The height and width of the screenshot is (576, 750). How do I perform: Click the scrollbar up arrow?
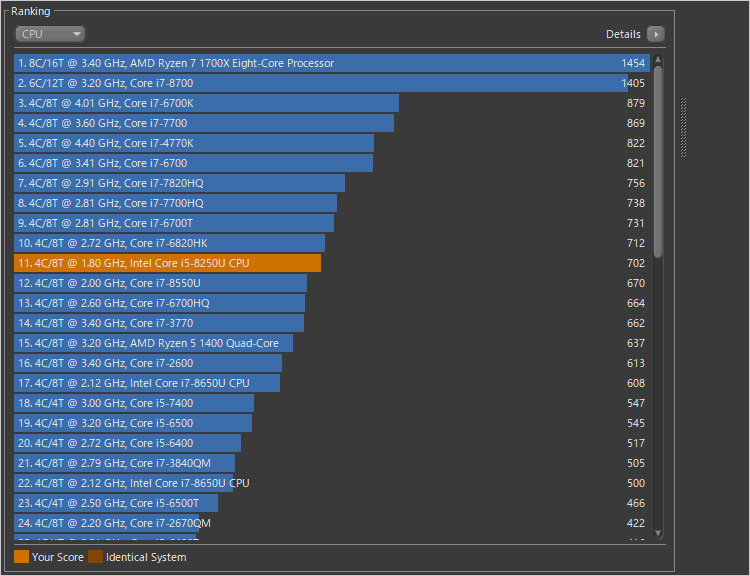tap(658, 59)
